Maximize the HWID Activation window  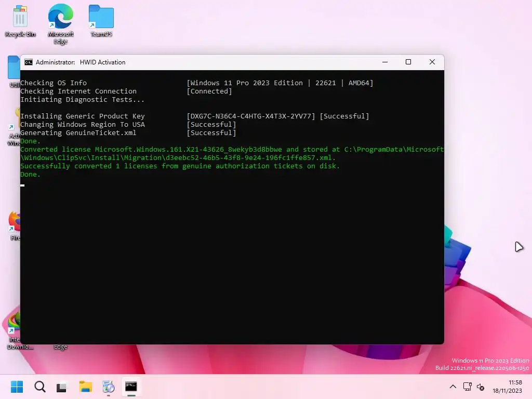coord(408,62)
